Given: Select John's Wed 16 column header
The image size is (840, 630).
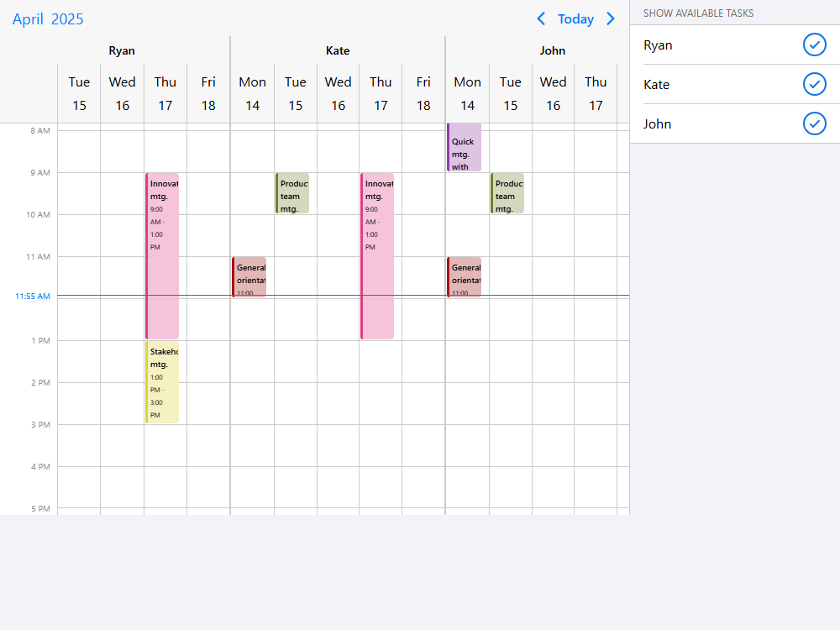Looking at the screenshot, I should pos(553,94).
